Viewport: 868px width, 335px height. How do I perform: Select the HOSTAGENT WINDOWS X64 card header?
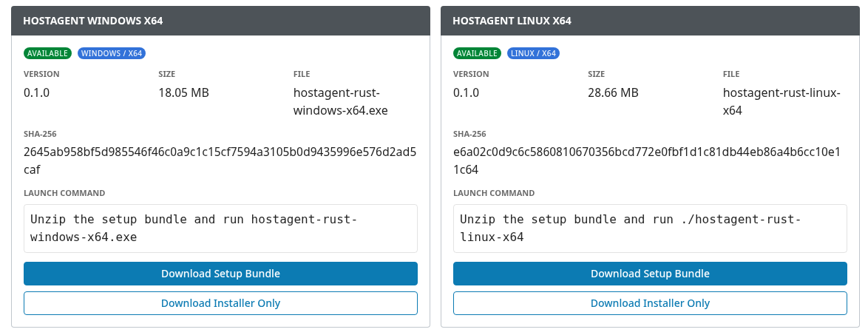click(220, 21)
